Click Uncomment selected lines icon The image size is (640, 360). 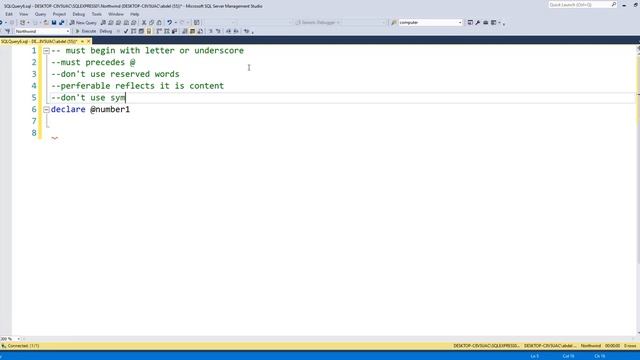coord(218,31)
